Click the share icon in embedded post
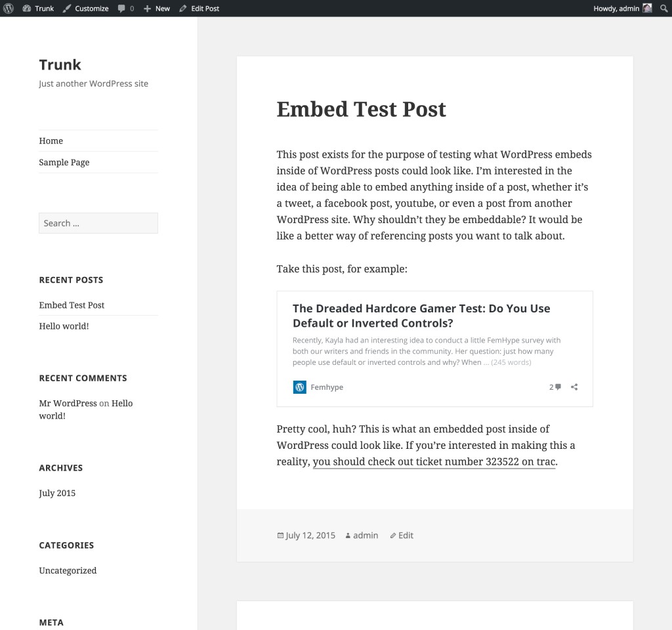Screen dimensions: 672x630 574,387
